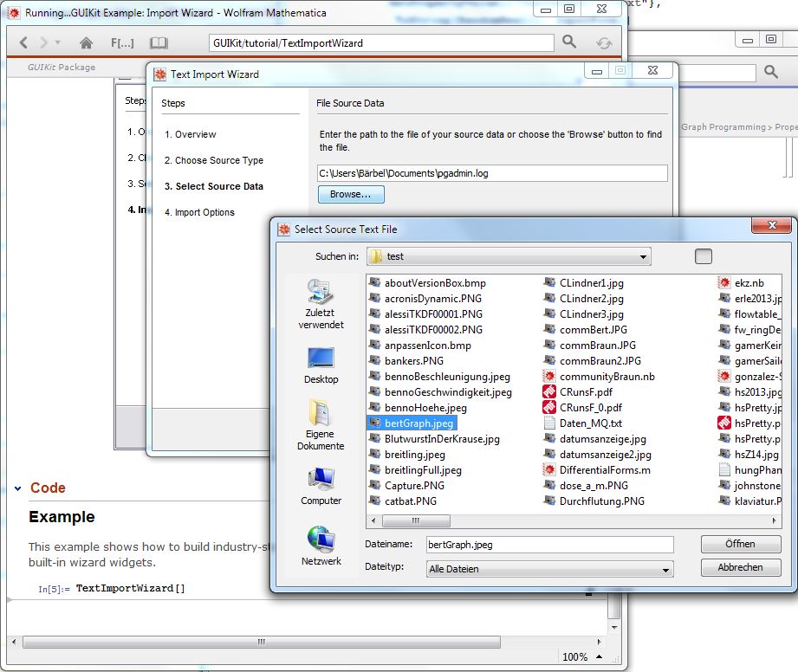This screenshot has width=798, height=672.
Task: Click the GUIKit/tutorial/TextImportWizard address field
Action: [381, 43]
